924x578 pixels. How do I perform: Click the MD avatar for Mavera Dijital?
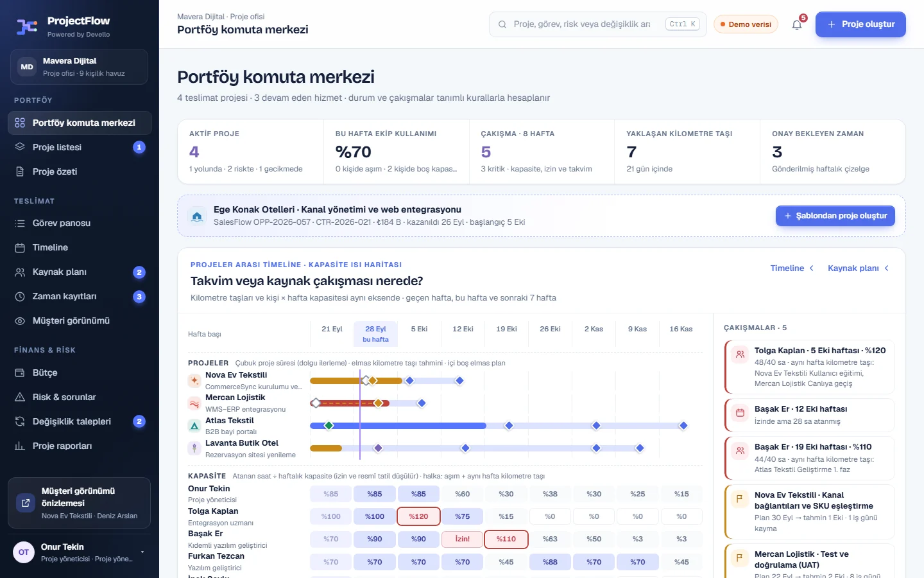(x=27, y=67)
